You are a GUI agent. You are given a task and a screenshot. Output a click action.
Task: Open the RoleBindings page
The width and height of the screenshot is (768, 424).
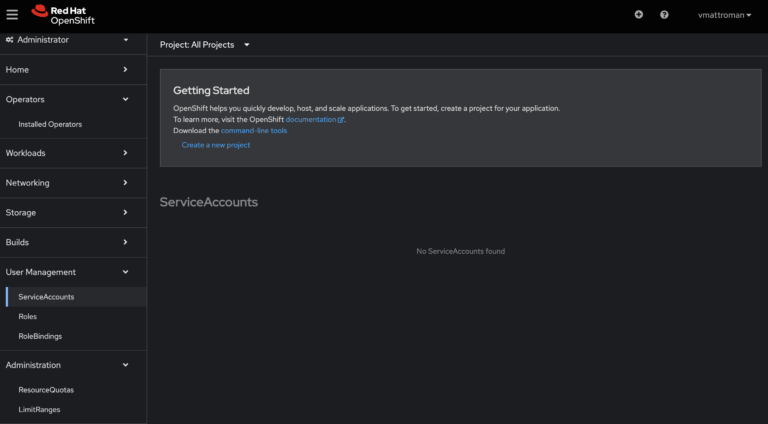coord(40,336)
